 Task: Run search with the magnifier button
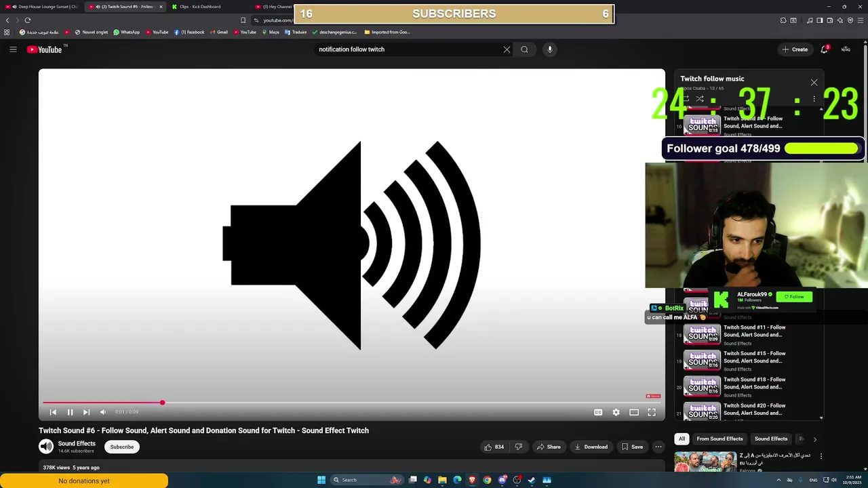pyautogui.click(x=524, y=49)
